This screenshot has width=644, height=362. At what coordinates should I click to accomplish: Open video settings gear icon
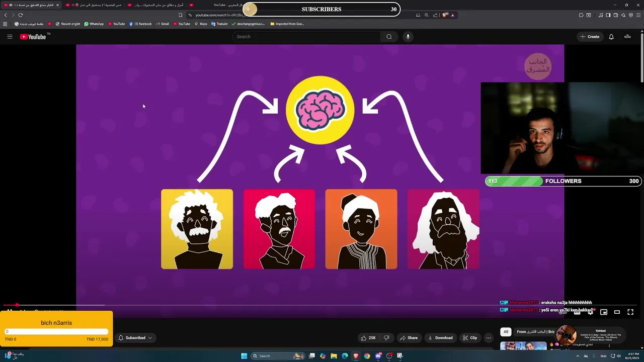[x=590, y=312]
